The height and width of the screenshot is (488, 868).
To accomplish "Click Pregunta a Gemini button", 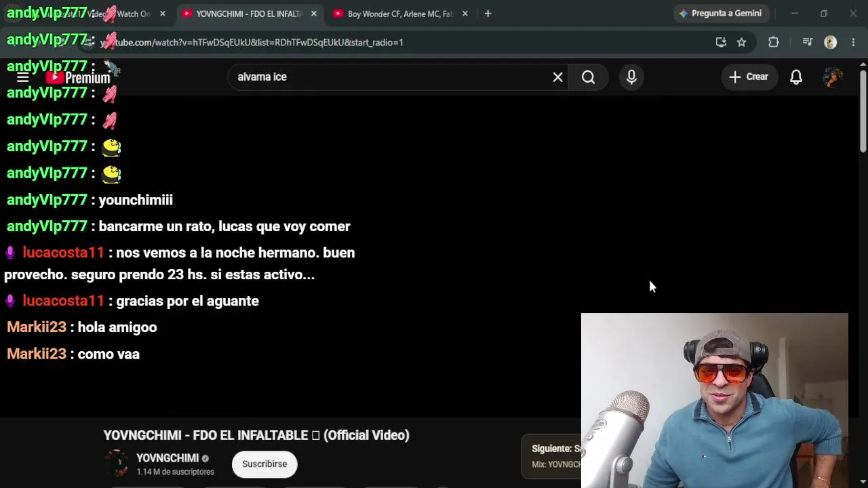I will 720,14.
